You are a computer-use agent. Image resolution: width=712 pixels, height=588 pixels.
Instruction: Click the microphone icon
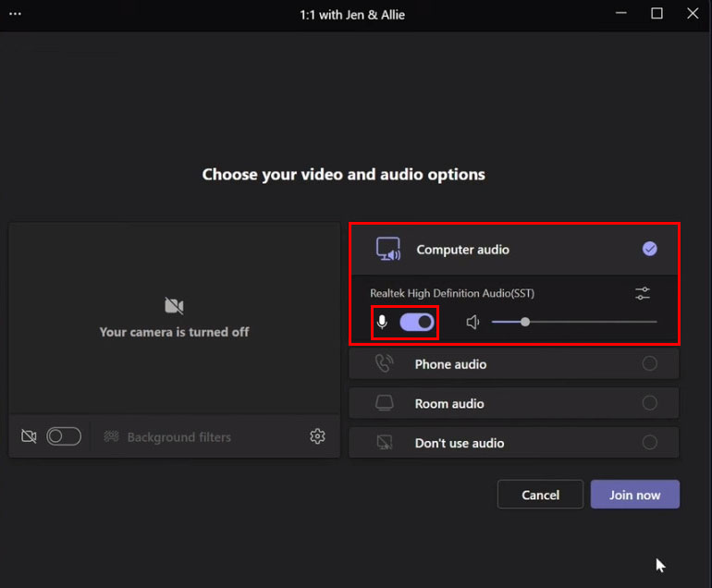point(382,322)
